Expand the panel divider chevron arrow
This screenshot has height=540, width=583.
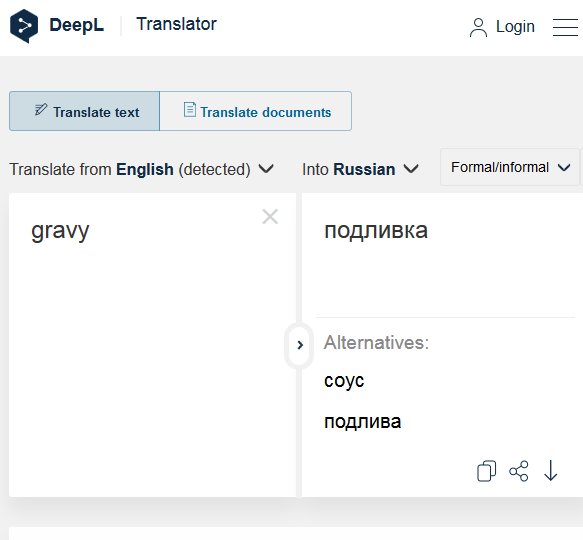click(299, 345)
